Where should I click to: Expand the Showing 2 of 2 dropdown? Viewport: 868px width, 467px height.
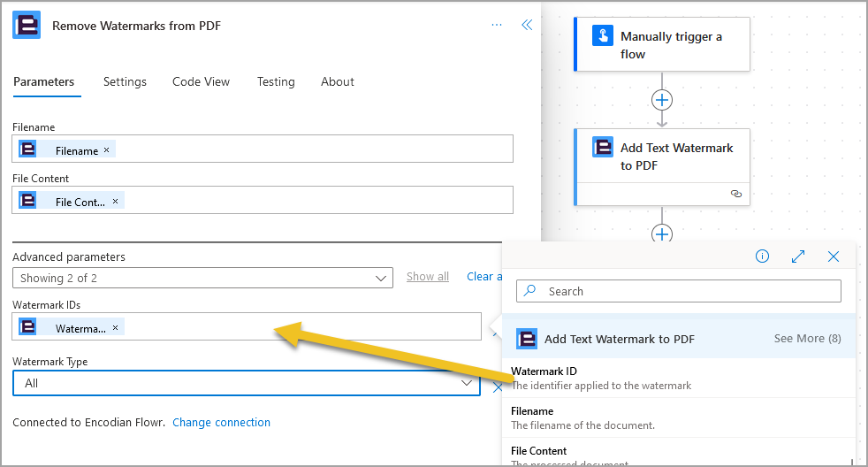[202, 278]
